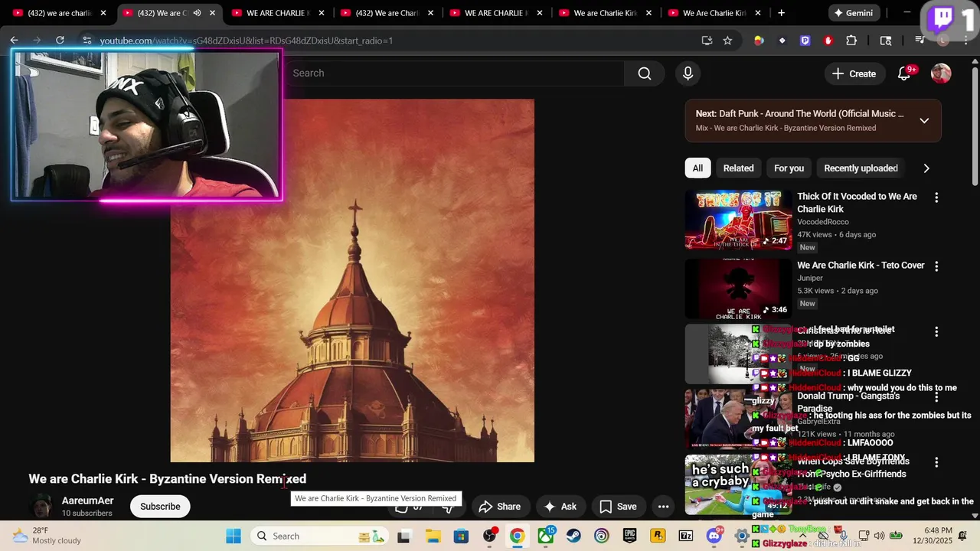Click the Teto Cover video thumbnail
The height and width of the screenshot is (551, 980).
coord(738,289)
